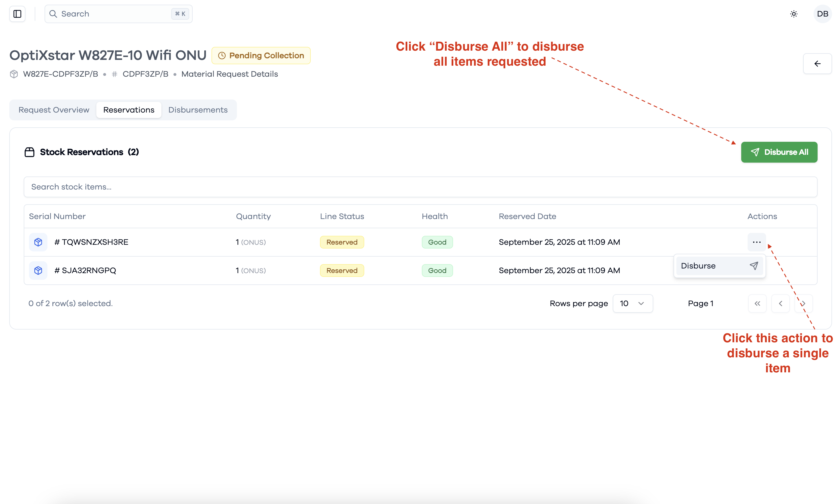Go to next page chevron
The width and height of the screenshot is (839, 504).
[803, 303]
